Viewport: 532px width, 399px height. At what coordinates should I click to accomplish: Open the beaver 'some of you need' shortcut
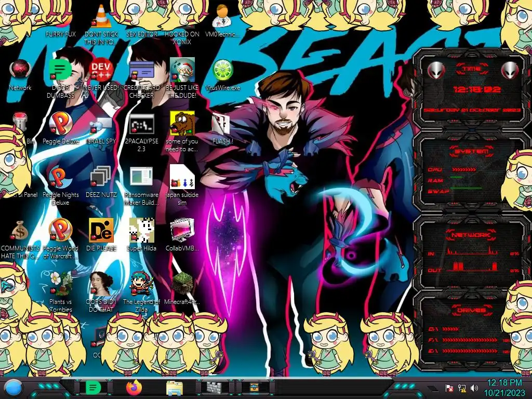pyautogui.click(x=182, y=123)
